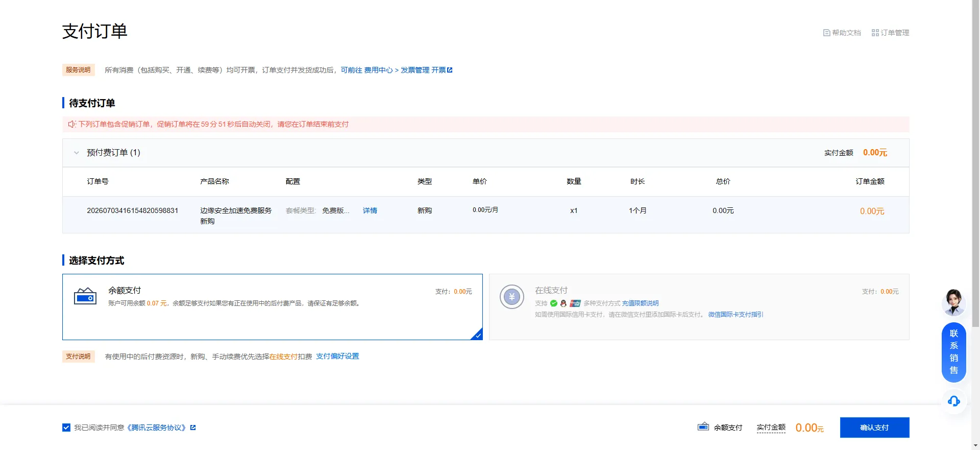Click the QQ wallet penguin icon
The width and height of the screenshot is (980, 450).
[x=563, y=303]
